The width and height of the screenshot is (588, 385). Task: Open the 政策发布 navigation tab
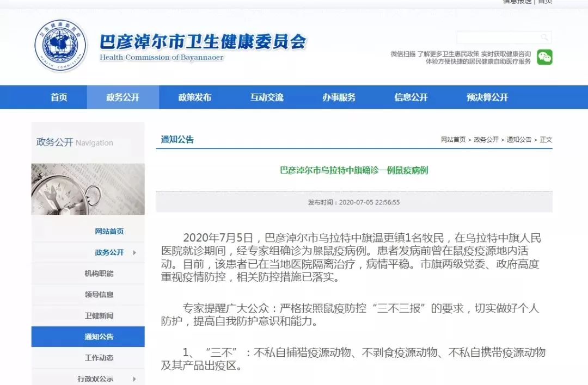pos(194,97)
